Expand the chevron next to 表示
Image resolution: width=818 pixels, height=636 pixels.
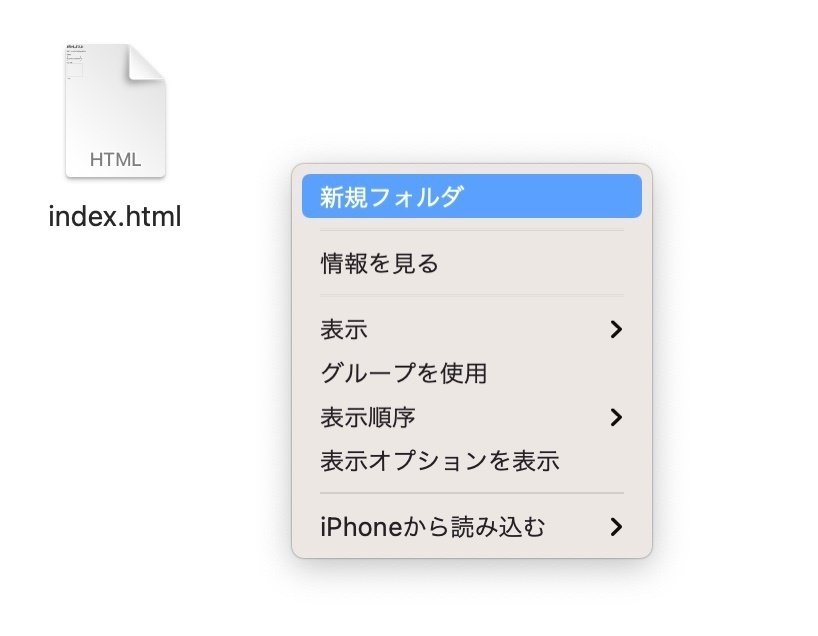(x=616, y=329)
